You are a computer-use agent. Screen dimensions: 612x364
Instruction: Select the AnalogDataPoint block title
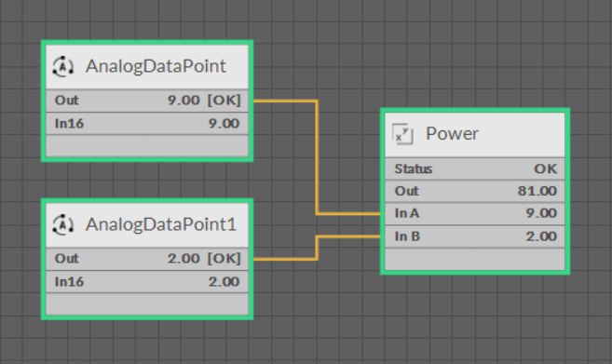point(156,66)
